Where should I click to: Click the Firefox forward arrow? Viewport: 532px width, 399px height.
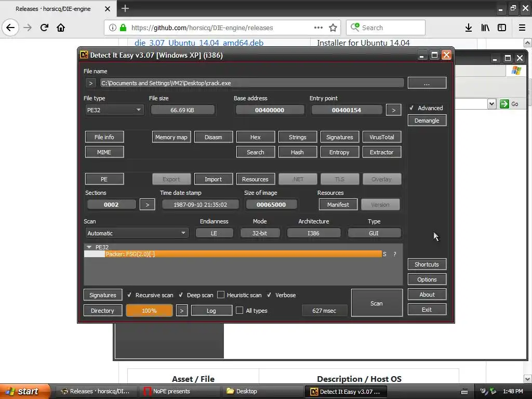(28, 28)
